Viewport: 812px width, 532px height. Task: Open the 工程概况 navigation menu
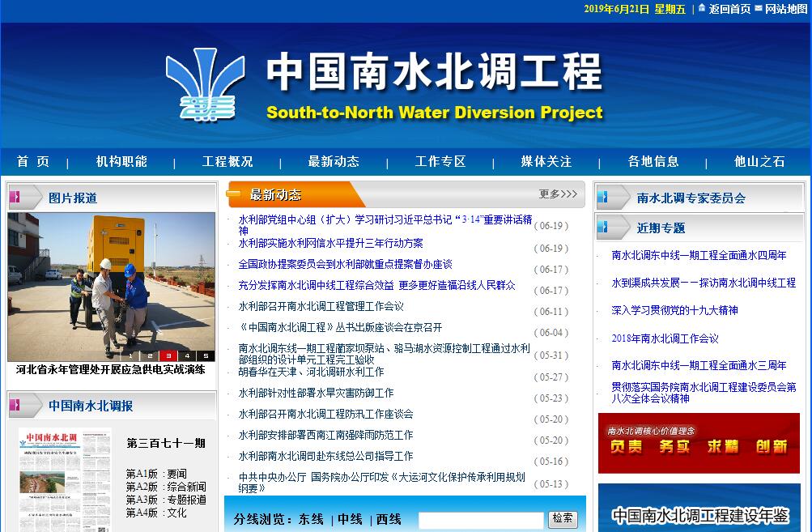coord(227,161)
